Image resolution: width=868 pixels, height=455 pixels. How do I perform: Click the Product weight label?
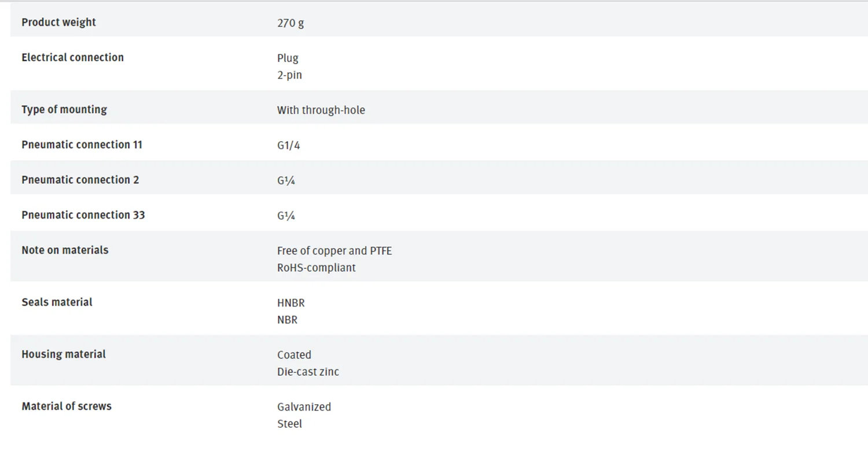click(58, 23)
